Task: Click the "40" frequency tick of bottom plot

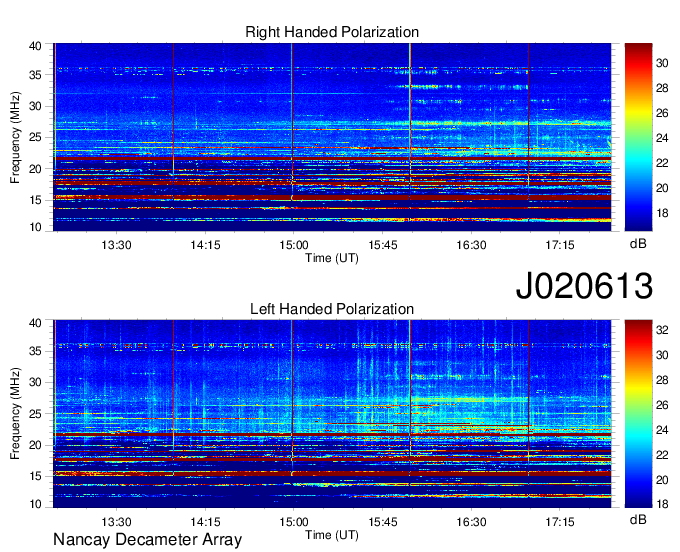Action: point(36,323)
